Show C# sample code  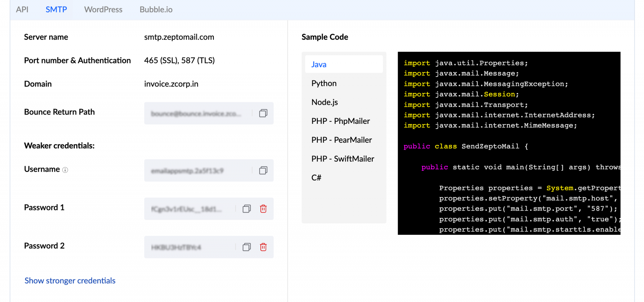[316, 177]
